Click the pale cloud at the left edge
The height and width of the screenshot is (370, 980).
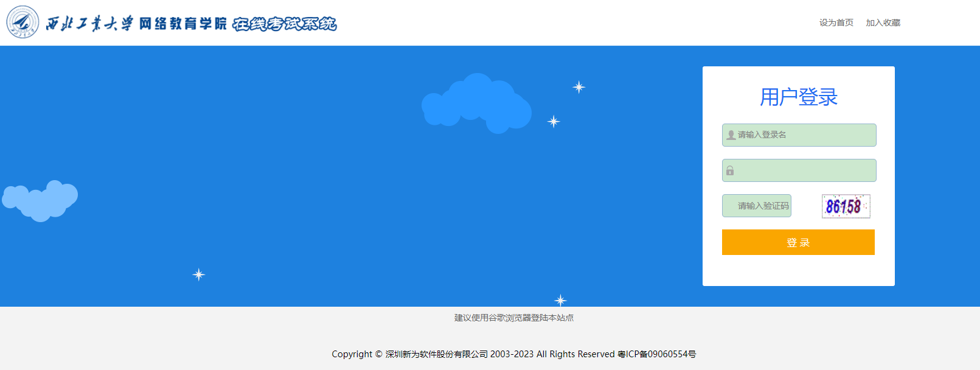pos(40,200)
